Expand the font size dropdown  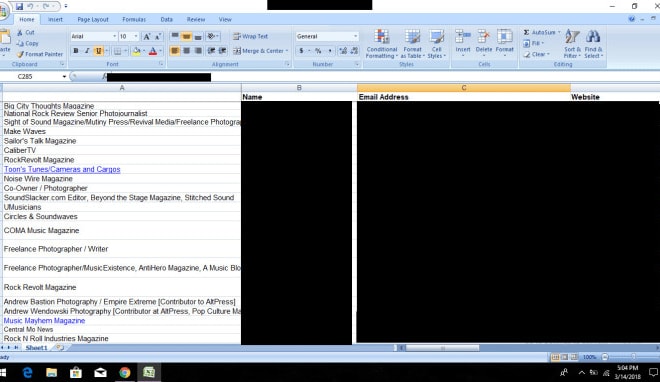tap(136, 37)
